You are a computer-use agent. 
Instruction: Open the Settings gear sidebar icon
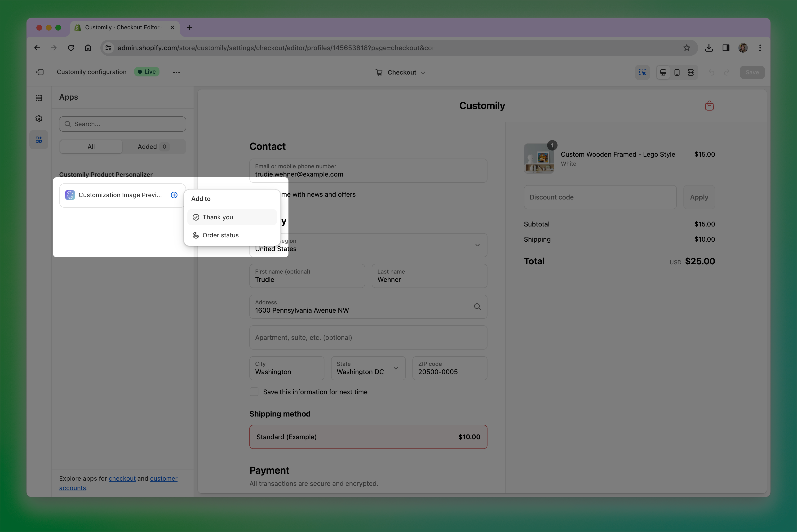click(39, 119)
